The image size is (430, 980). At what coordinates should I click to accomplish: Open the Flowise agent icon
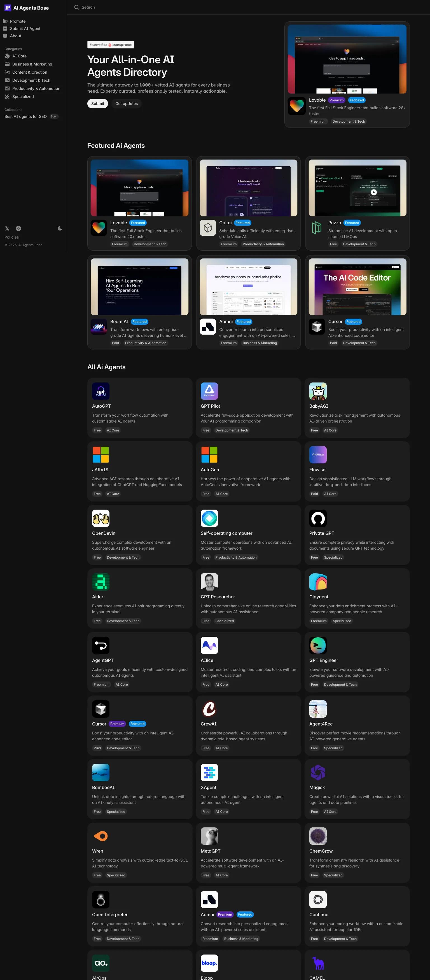[x=318, y=455]
